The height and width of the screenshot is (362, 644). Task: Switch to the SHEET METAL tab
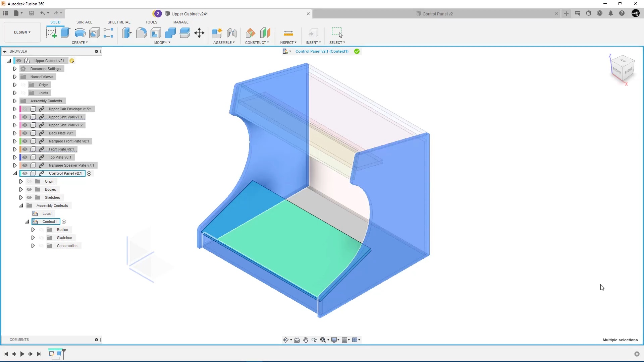click(119, 22)
